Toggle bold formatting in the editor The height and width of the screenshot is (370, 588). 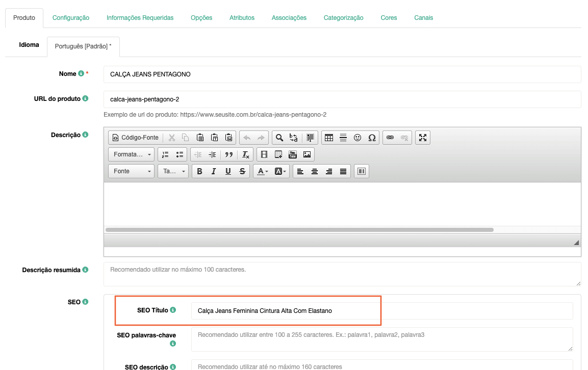(x=199, y=171)
